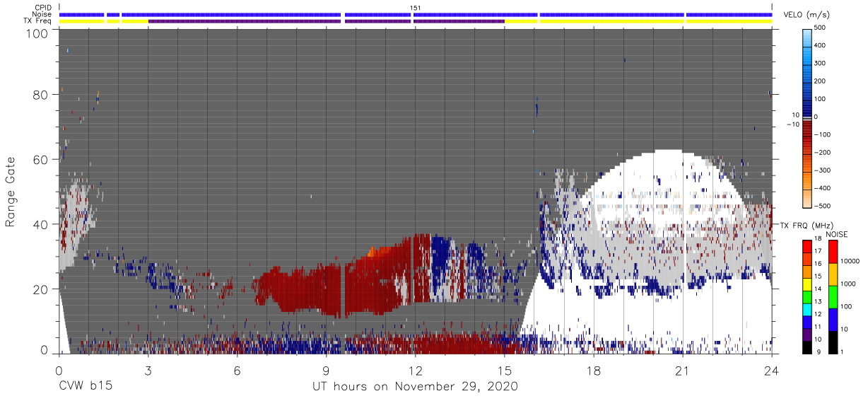Click the Range Gate axis title
868x401 pixels.
click(11, 193)
